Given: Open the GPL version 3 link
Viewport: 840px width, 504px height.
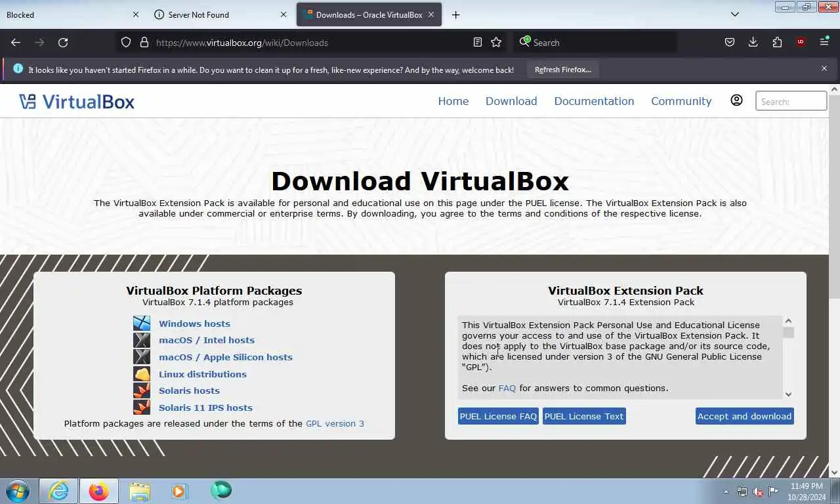Looking at the screenshot, I should (x=335, y=423).
